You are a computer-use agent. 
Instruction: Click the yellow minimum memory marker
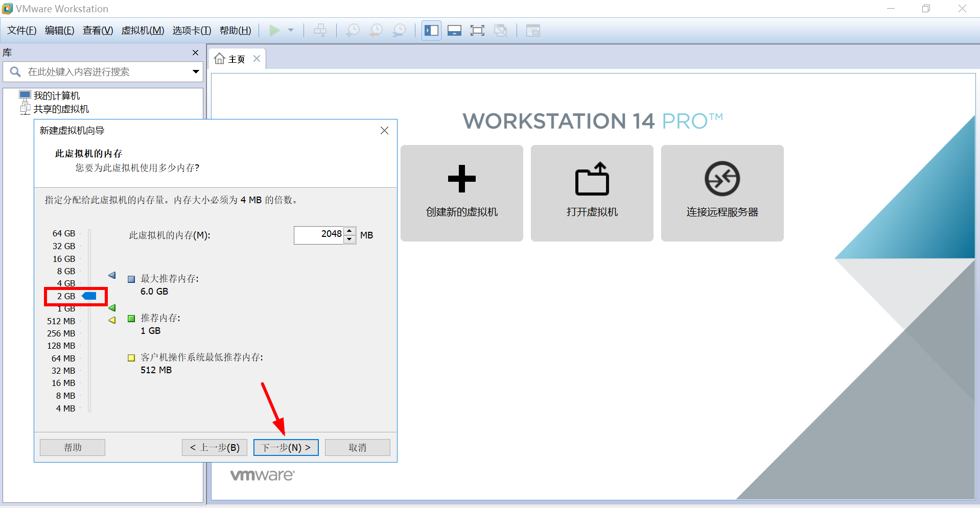[112, 320]
